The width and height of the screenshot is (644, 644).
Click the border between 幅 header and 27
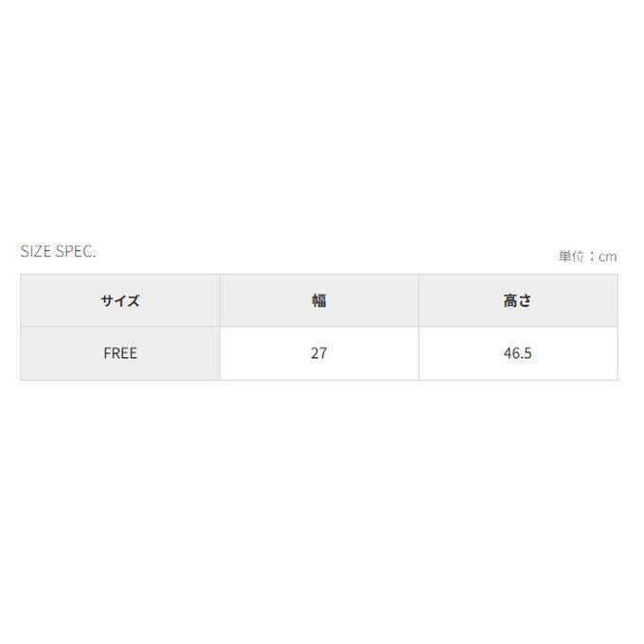(x=319, y=327)
